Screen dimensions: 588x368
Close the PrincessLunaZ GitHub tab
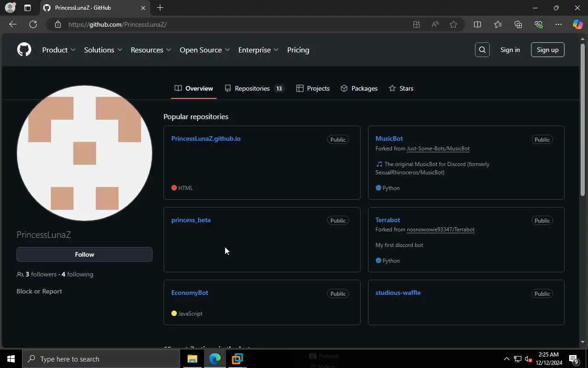[x=143, y=8]
